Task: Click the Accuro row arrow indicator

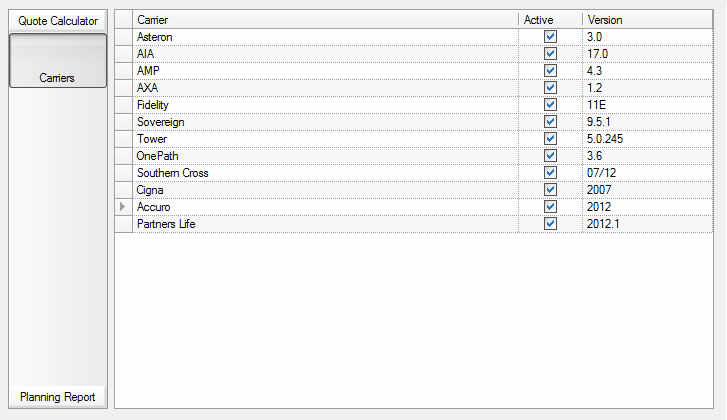Action: (x=123, y=207)
